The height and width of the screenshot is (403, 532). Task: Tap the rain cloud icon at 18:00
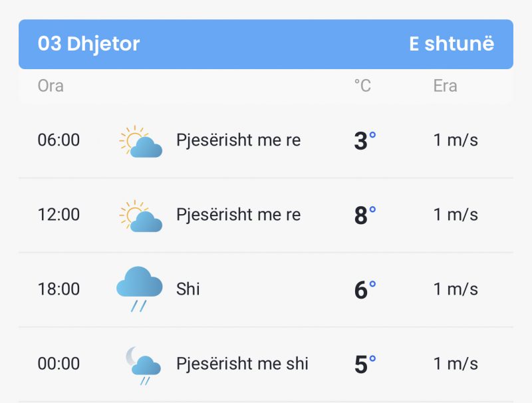140,289
